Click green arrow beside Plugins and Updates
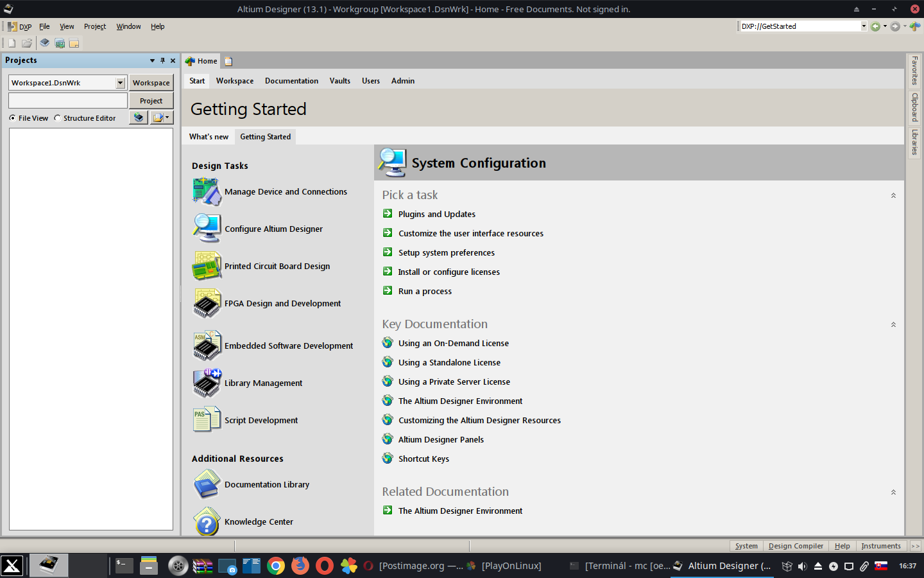Image resolution: width=924 pixels, height=578 pixels. [x=388, y=213]
